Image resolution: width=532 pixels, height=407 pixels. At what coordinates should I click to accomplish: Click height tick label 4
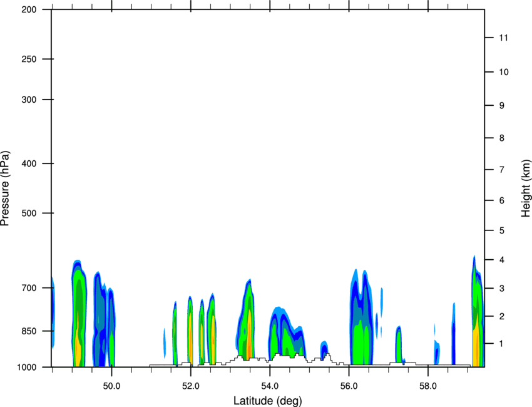[502, 260]
